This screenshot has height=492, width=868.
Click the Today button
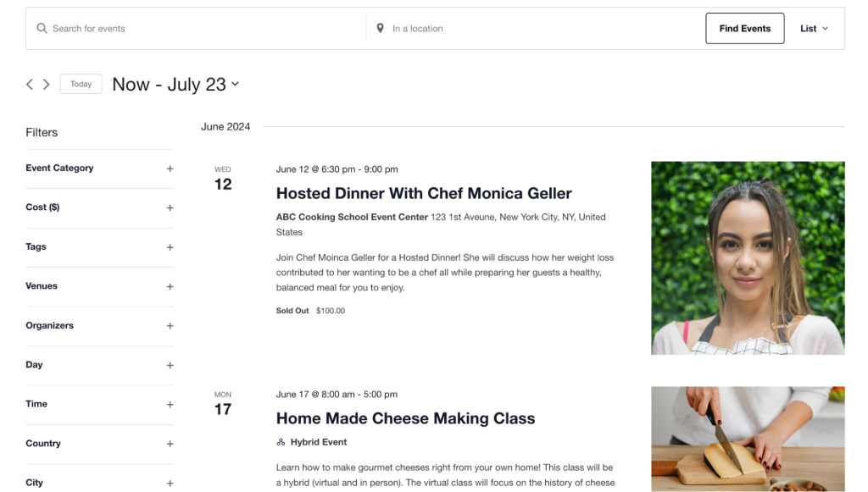(81, 84)
